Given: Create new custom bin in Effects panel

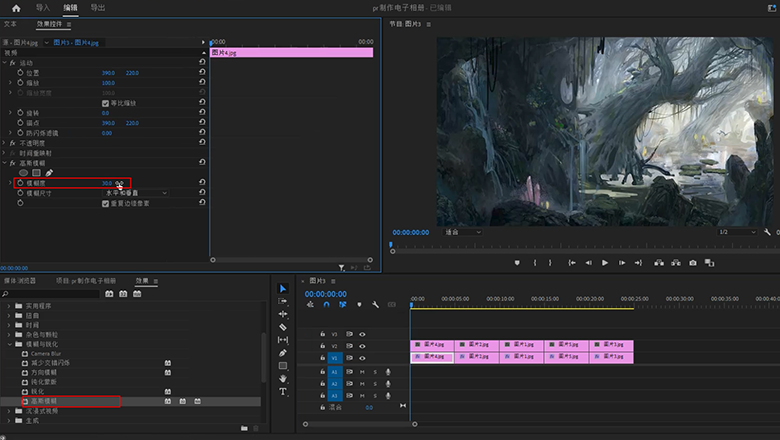Looking at the screenshot, I should click(244, 428).
